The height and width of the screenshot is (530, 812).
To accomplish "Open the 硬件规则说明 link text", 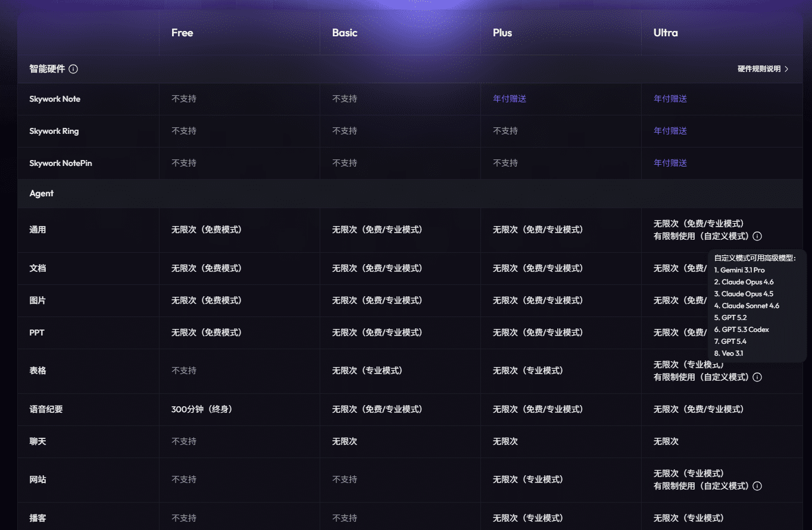I will [758, 69].
